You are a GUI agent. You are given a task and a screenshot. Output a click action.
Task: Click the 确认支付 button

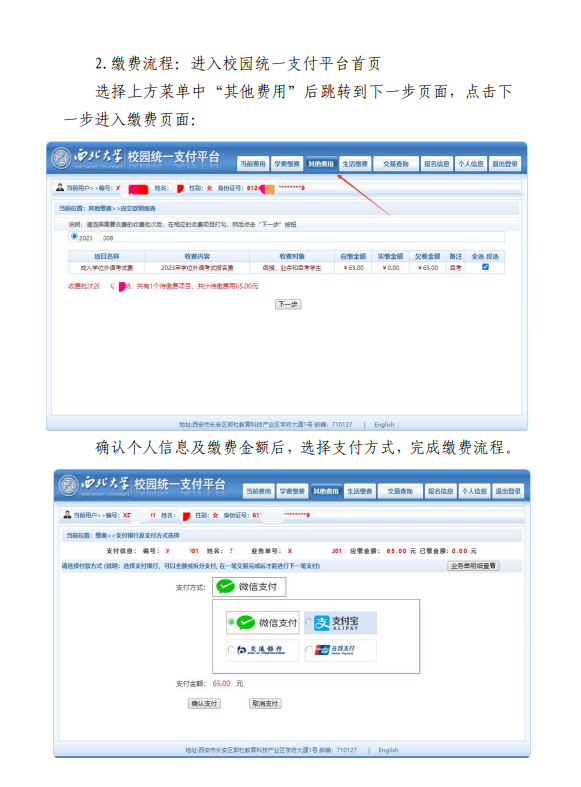[x=204, y=704]
